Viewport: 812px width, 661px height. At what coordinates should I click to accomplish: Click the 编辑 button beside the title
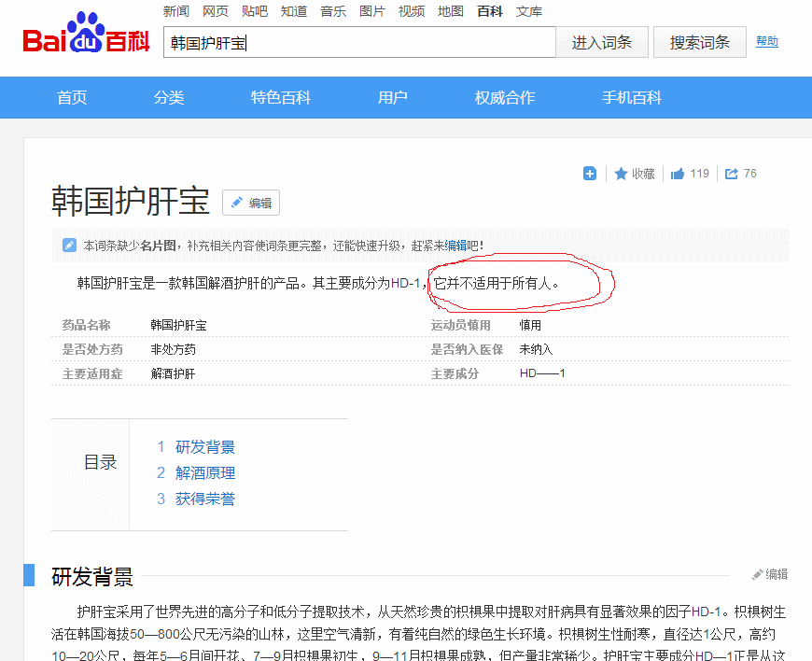click(251, 203)
